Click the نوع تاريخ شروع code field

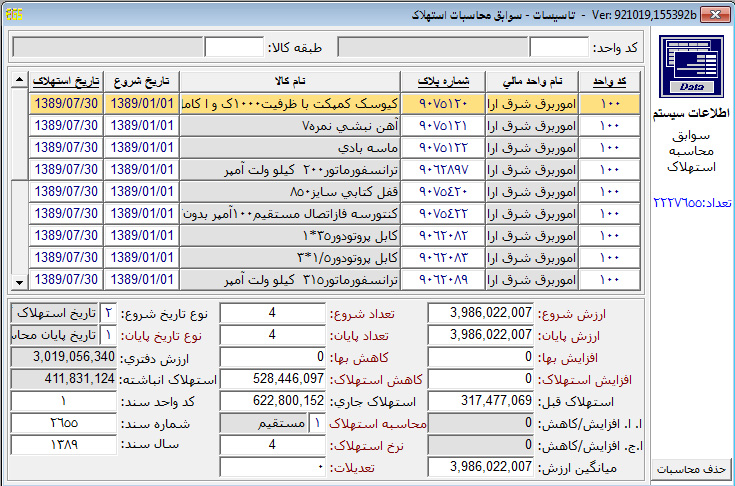[x=108, y=313]
